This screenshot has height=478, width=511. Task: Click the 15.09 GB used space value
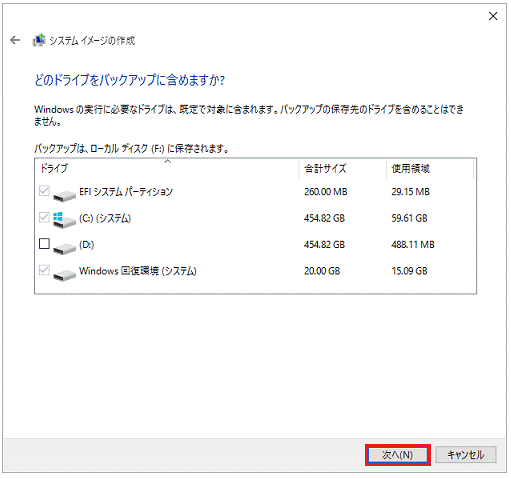pos(409,271)
